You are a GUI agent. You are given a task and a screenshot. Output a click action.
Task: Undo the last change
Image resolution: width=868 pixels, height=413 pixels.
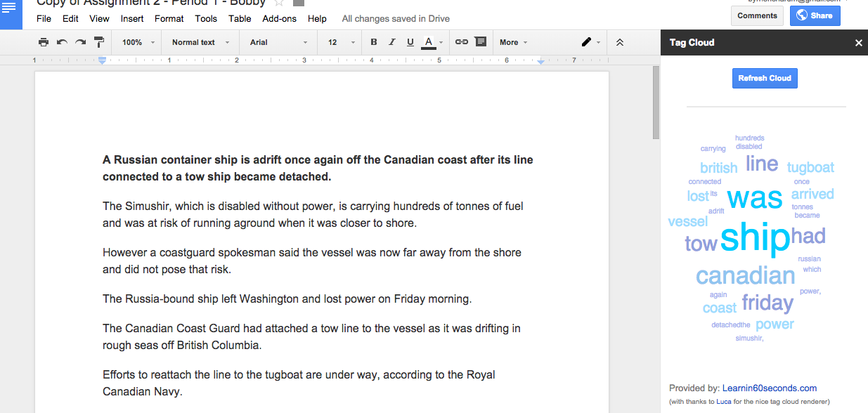[62, 42]
